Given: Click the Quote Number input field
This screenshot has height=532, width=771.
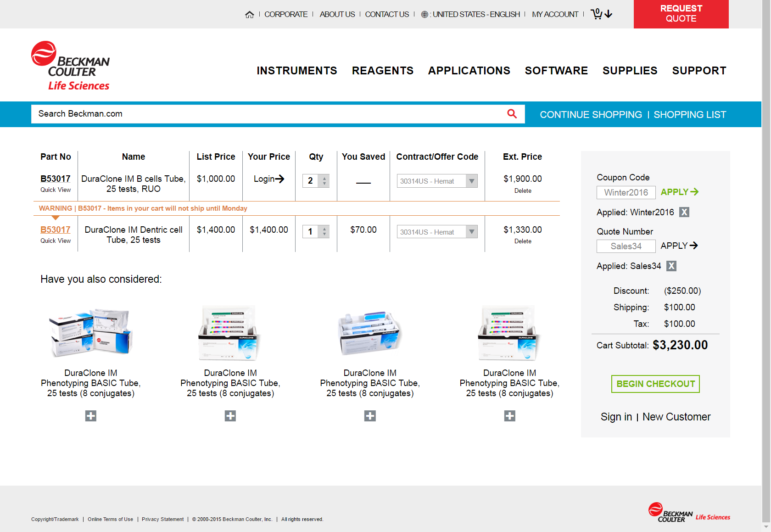Looking at the screenshot, I should click(x=626, y=246).
